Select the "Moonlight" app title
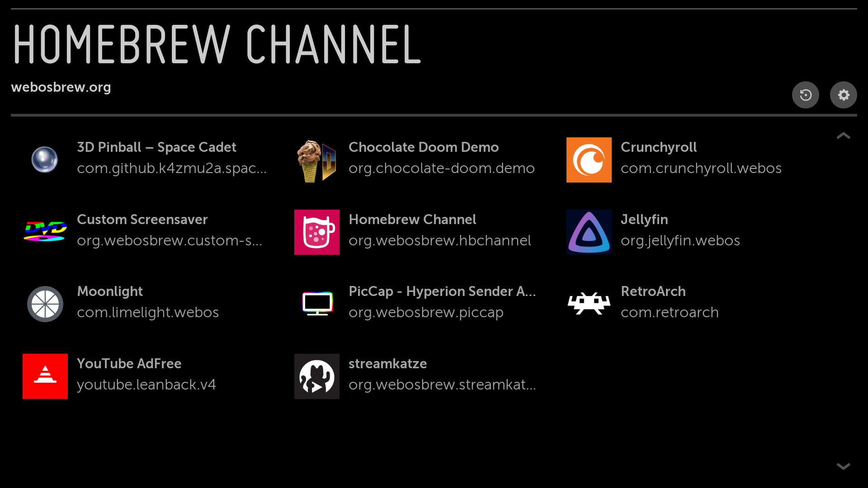This screenshot has height=488, width=868. click(x=110, y=291)
